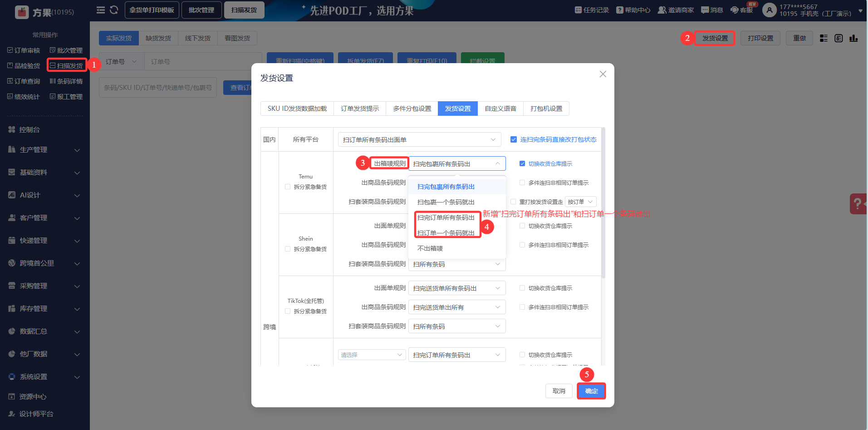
Task: Click the 发货设置 button at top right
Action: pyautogui.click(x=715, y=38)
